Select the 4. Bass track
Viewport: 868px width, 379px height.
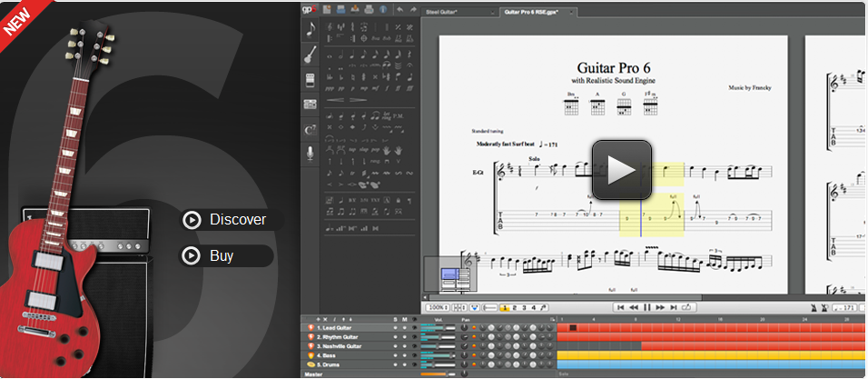pos(326,355)
